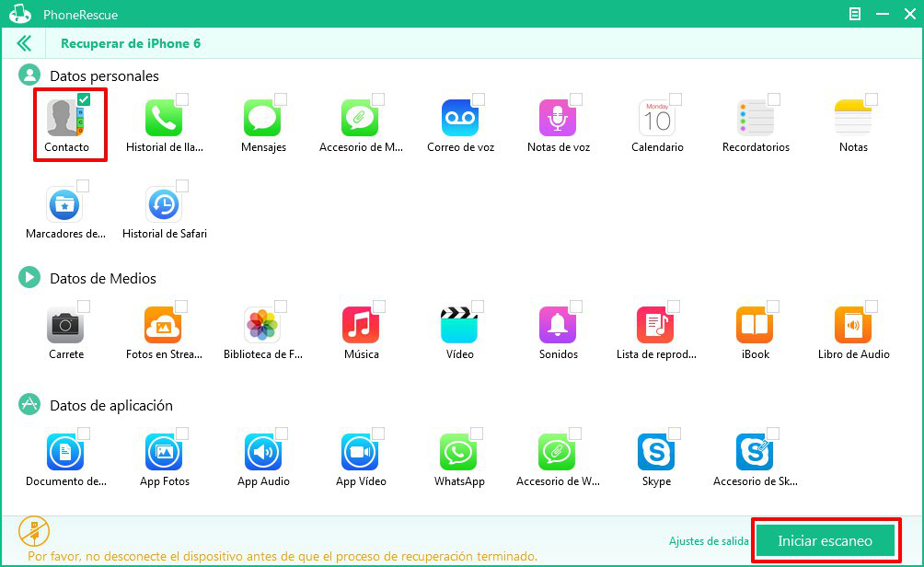Tick the Historial de llamadas checkbox

pos(182,99)
